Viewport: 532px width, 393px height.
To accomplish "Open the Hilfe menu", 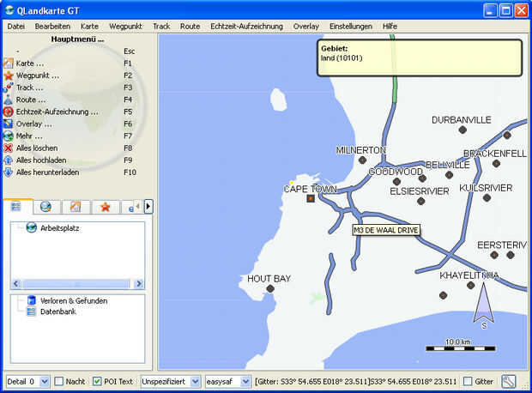I will (390, 26).
